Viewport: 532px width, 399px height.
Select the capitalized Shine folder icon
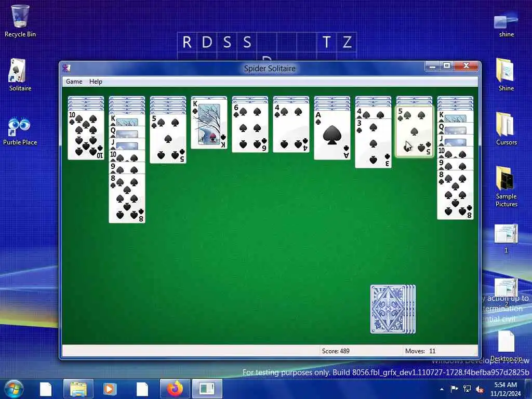506,75
